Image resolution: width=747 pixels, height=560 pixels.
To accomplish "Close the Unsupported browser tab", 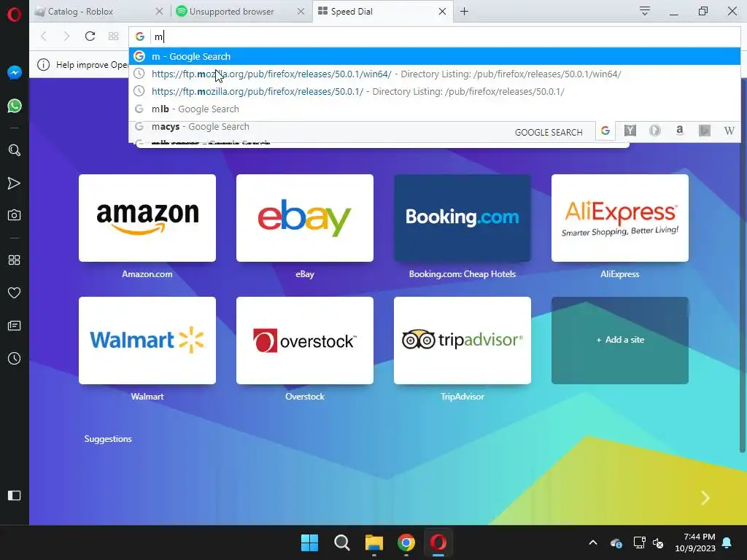I will point(301,12).
